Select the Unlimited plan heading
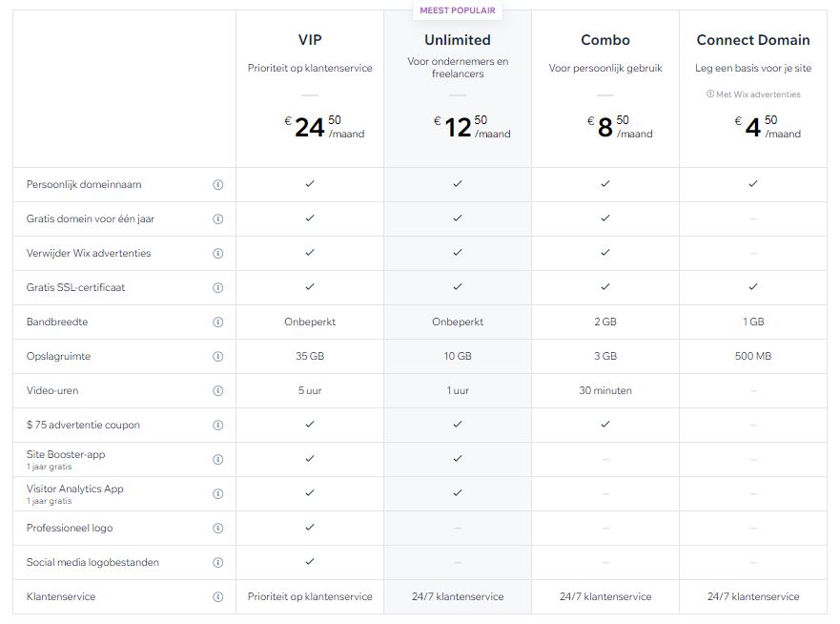 coord(458,40)
